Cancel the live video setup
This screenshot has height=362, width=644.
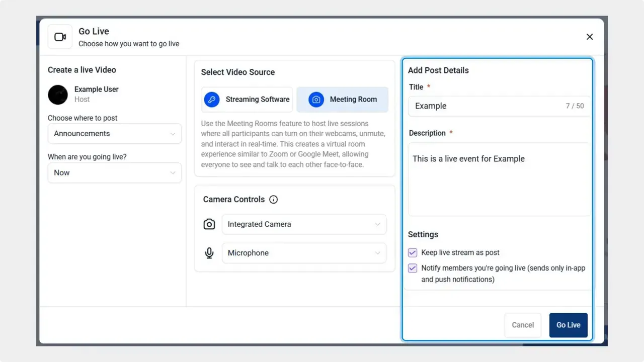coord(523,325)
